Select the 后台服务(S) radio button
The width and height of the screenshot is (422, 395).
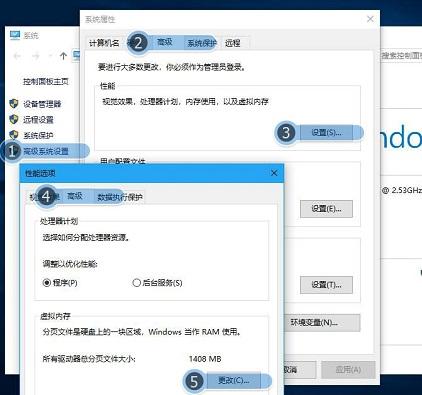[157, 283]
